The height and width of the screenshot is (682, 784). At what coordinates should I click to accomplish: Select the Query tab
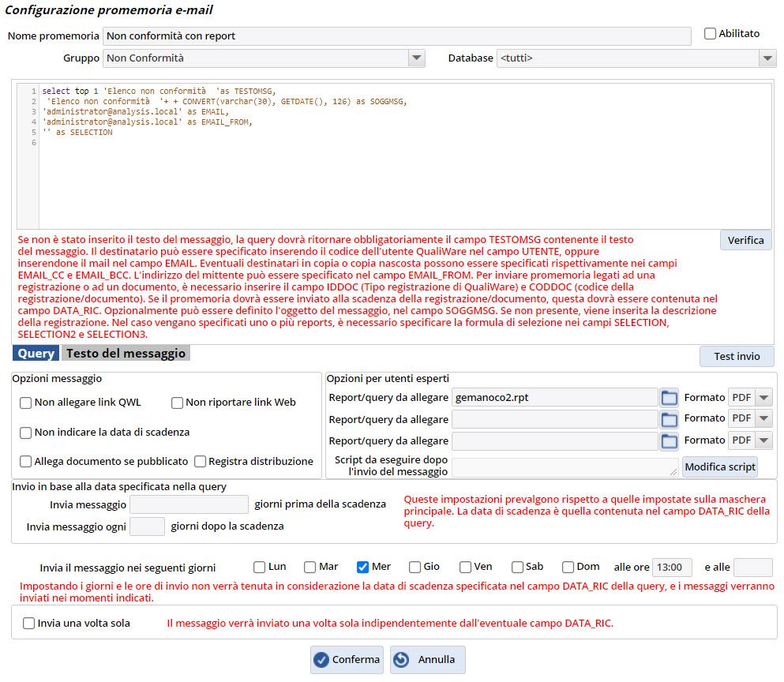pyautogui.click(x=36, y=354)
